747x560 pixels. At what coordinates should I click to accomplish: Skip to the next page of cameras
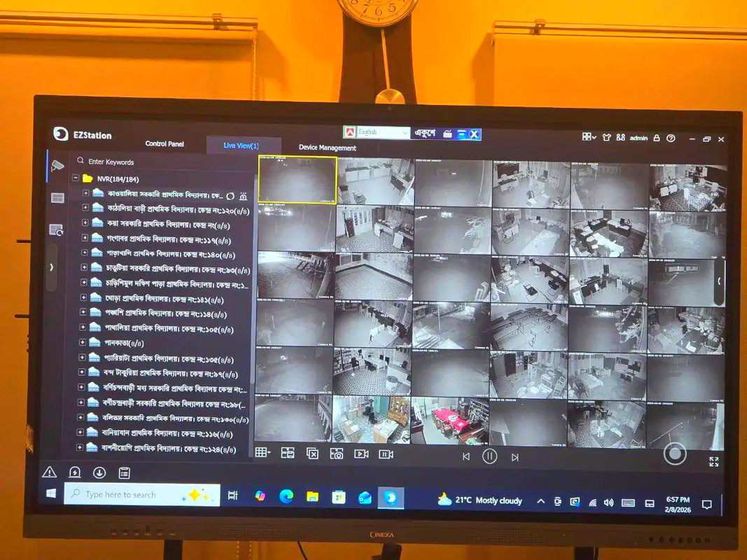pos(515,457)
